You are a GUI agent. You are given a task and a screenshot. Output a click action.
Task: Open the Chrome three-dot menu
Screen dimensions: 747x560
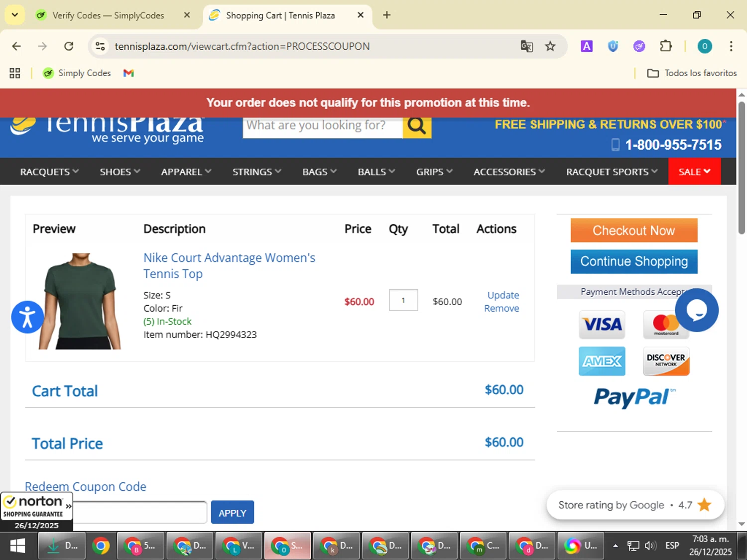(731, 46)
